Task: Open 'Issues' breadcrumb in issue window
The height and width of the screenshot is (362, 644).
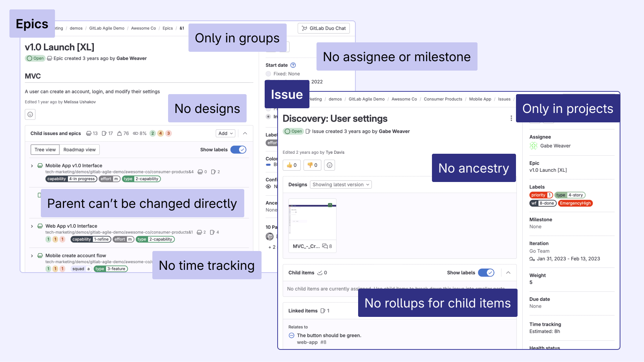Action: click(x=504, y=99)
